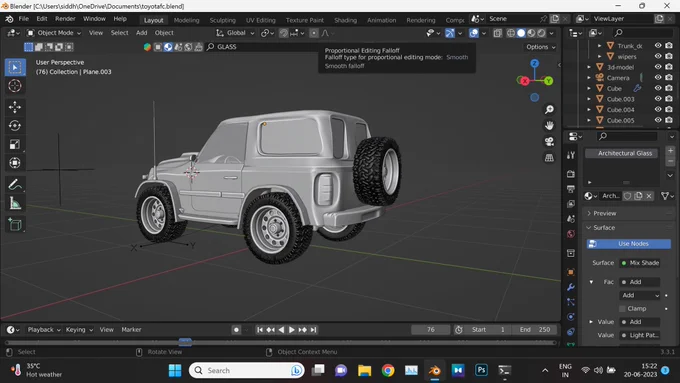The width and height of the screenshot is (680, 383).
Task: Play the animation in reverse
Action: tap(281, 330)
